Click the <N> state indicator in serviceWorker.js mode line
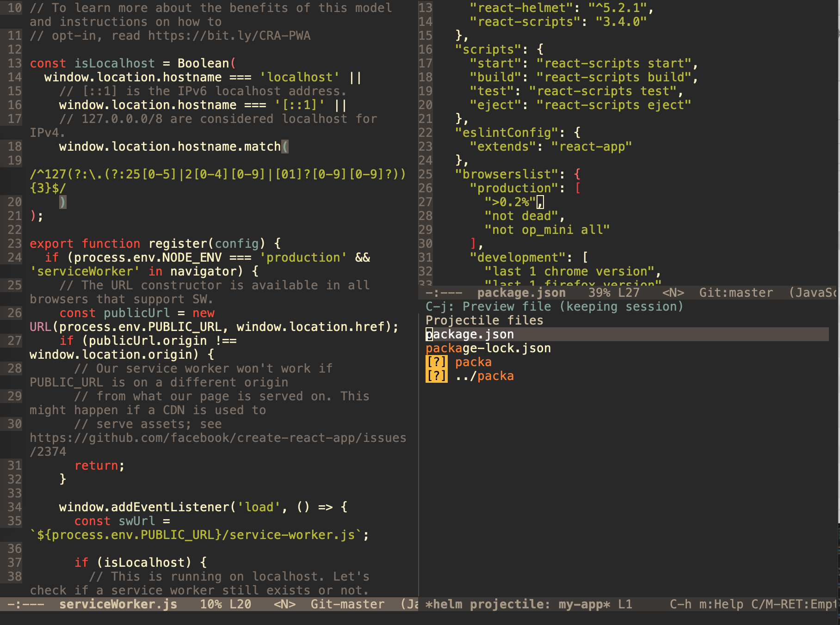 pos(284,604)
